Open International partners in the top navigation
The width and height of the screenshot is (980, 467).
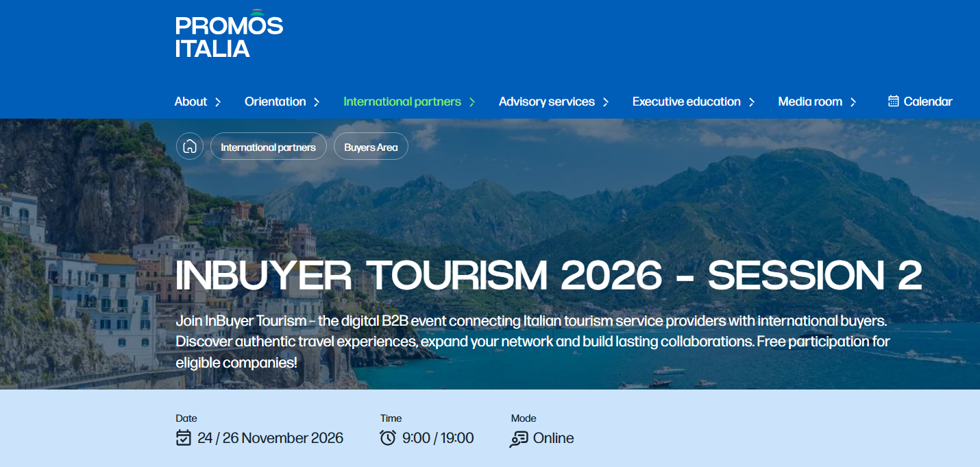(x=402, y=101)
